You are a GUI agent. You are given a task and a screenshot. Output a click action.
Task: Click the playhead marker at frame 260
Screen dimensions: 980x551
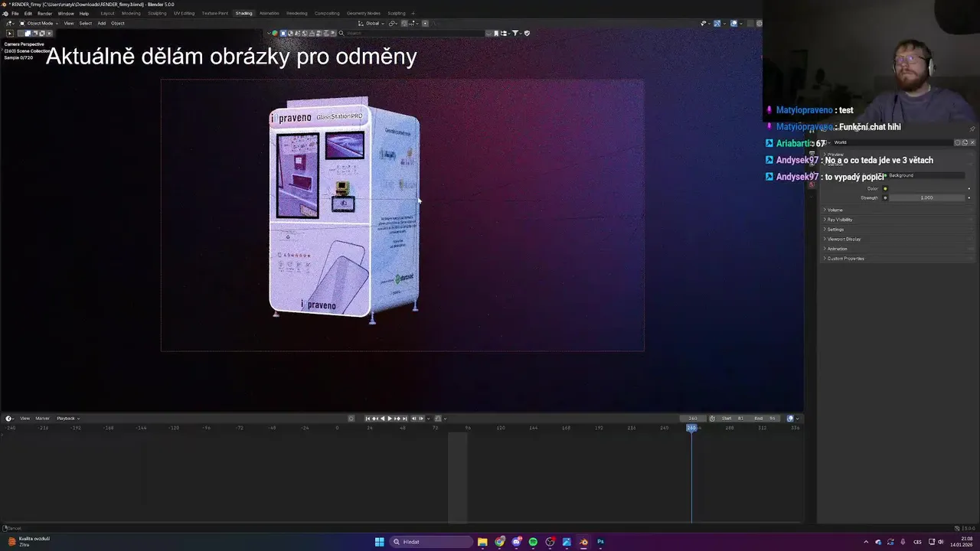click(691, 428)
